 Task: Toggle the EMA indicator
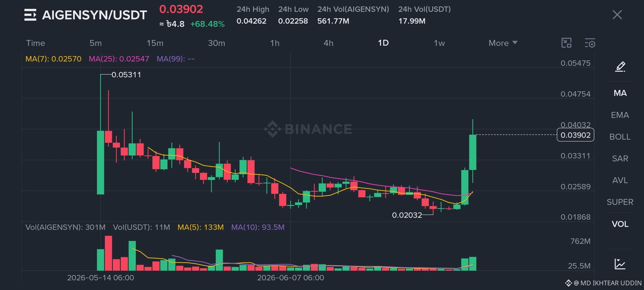pyautogui.click(x=620, y=115)
